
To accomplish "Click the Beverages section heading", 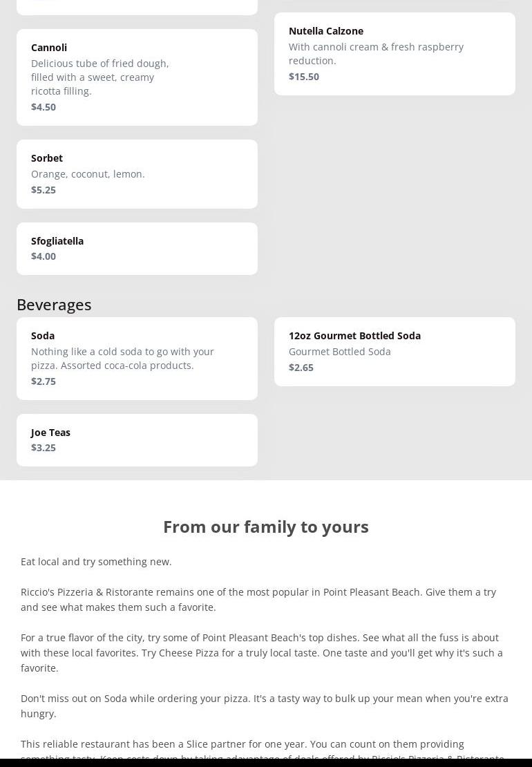I will pyautogui.click(x=54, y=305).
